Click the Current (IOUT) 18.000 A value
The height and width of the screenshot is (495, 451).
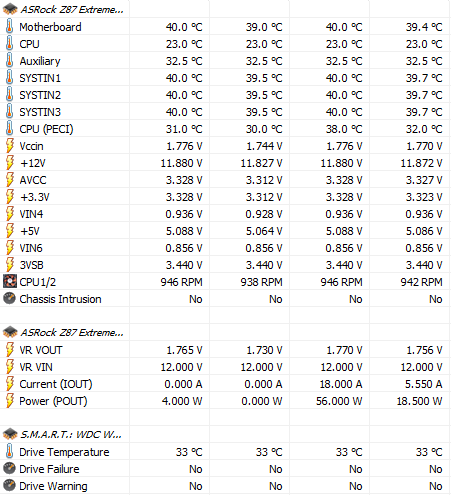tap(341, 384)
